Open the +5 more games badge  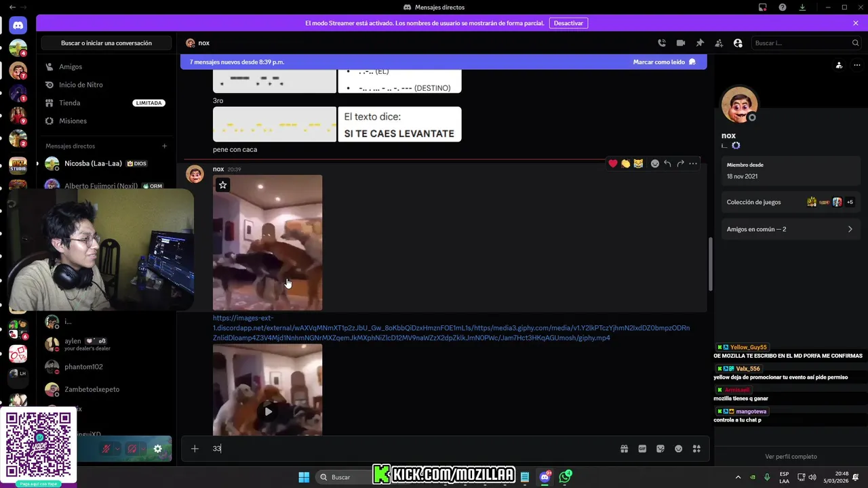pyautogui.click(x=850, y=202)
